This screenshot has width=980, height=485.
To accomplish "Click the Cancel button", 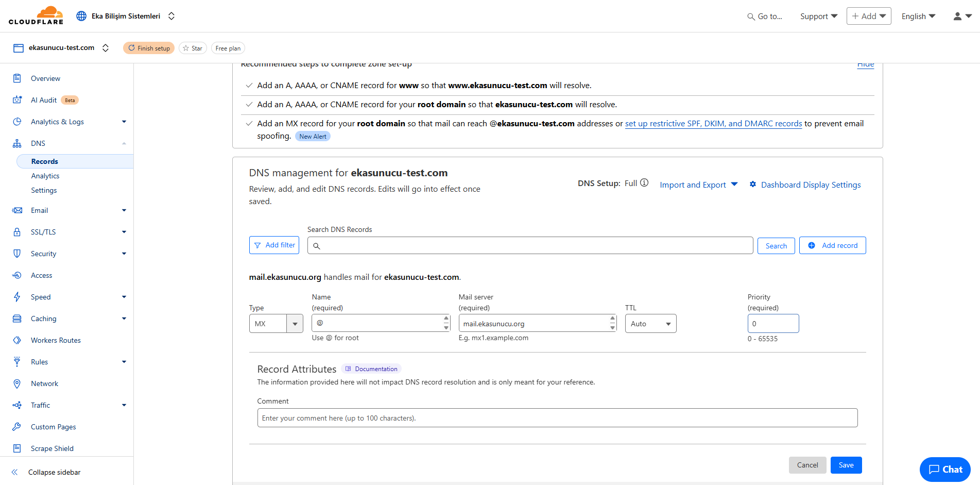I will pyautogui.click(x=807, y=465).
